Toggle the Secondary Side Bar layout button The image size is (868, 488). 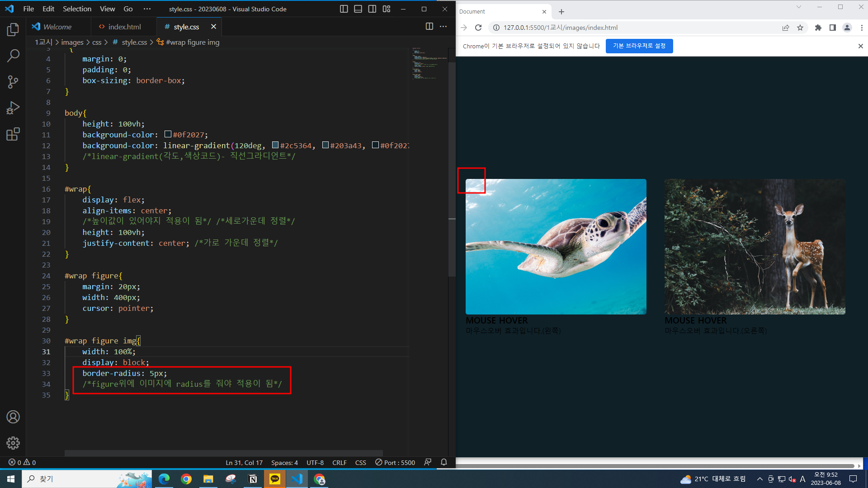[x=372, y=9]
